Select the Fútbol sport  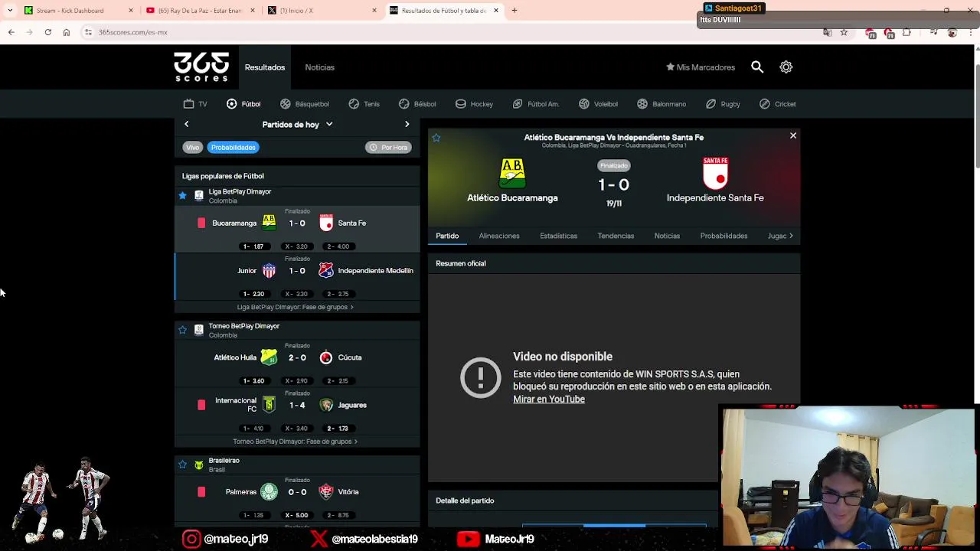tap(243, 104)
